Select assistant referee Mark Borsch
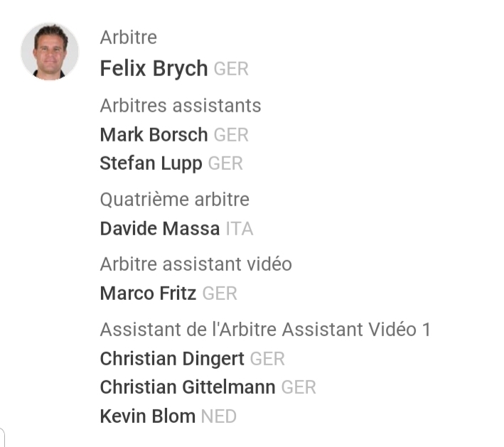Image resolution: width=504 pixels, height=447 pixels. pyautogui.click(x=154, y=134)
